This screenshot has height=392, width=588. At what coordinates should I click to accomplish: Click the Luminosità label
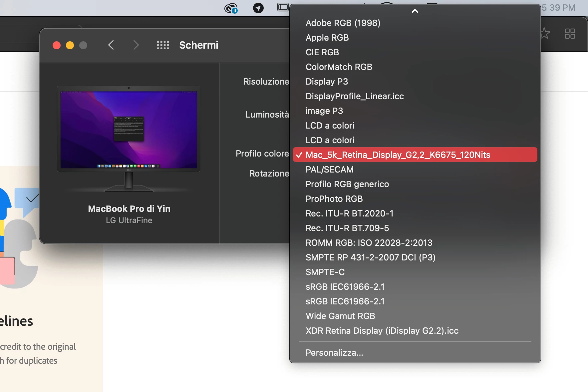267,115
